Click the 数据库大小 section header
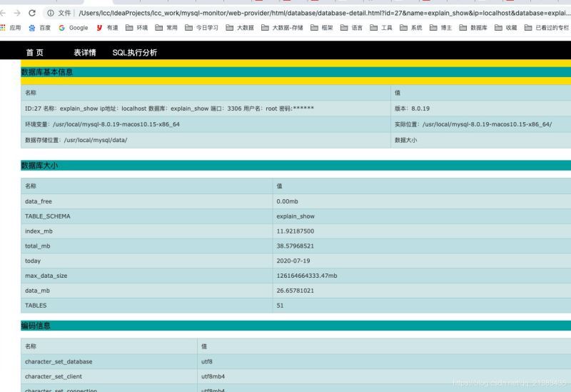Viewport: 571px width, 392px height. tap(295, 166)
